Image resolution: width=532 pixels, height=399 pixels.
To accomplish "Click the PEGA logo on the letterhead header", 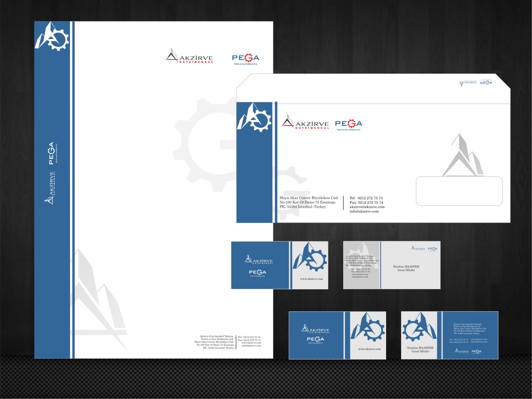I will click(x=246, y=58).
